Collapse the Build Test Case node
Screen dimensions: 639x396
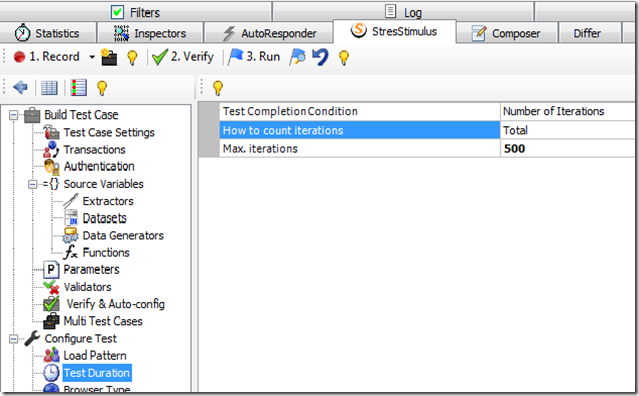click(x=13, y=115)
